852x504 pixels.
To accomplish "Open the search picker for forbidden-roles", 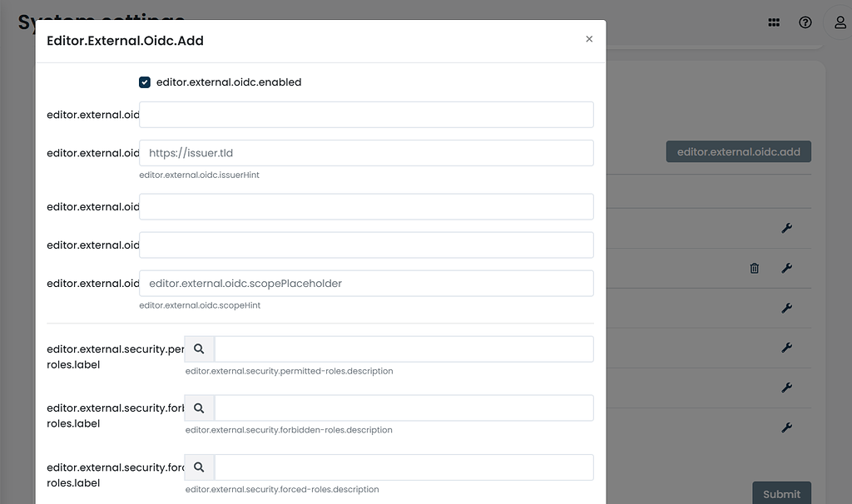I will click(199, 408).
